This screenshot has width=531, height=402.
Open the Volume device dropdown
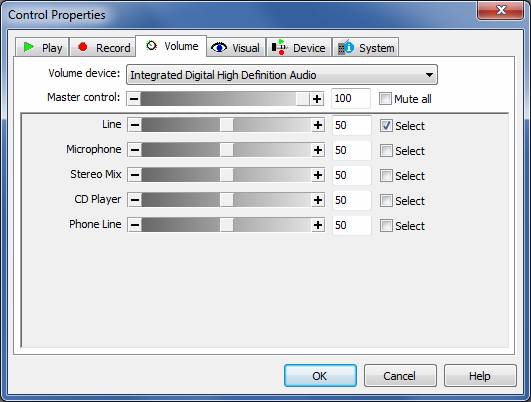tap(282, 75)
